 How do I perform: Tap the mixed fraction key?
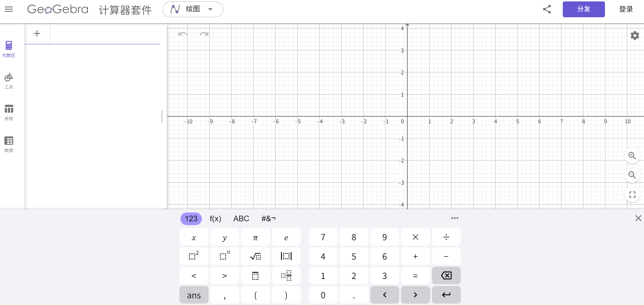(286, 275)
